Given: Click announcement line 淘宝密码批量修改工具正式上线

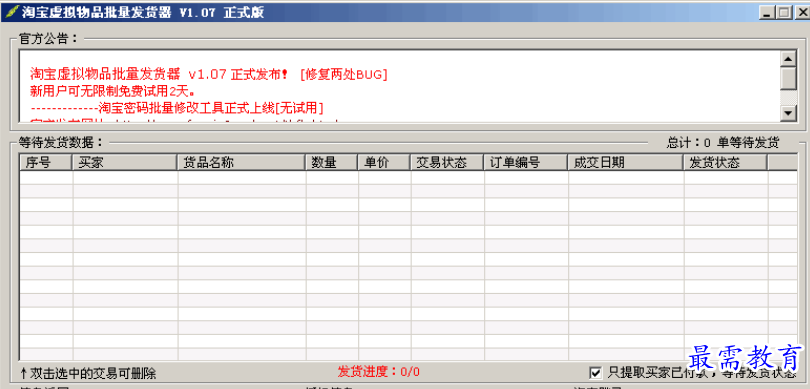Looking at the screenshot, I should pos(177,108).
